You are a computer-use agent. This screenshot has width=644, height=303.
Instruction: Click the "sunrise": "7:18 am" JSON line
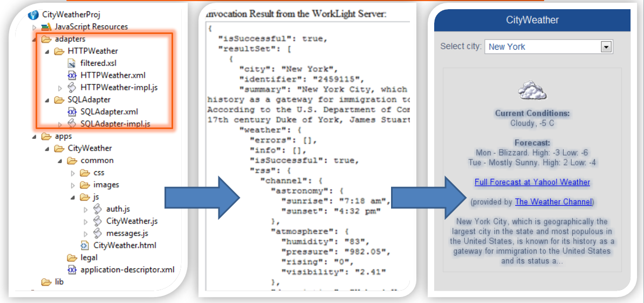click(x=335, y=201)
